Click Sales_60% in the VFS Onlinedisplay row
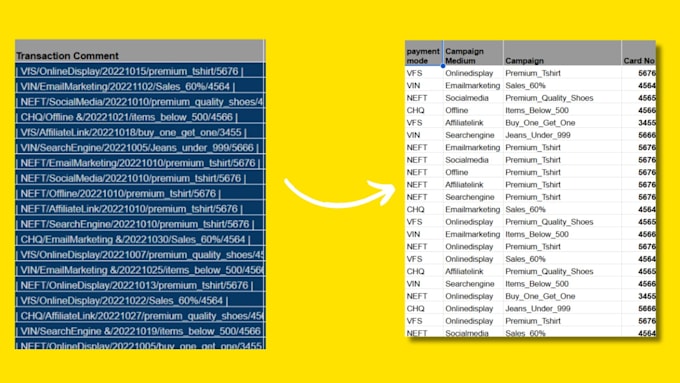This screenshot has width=680, height=383. click(525, 259)
